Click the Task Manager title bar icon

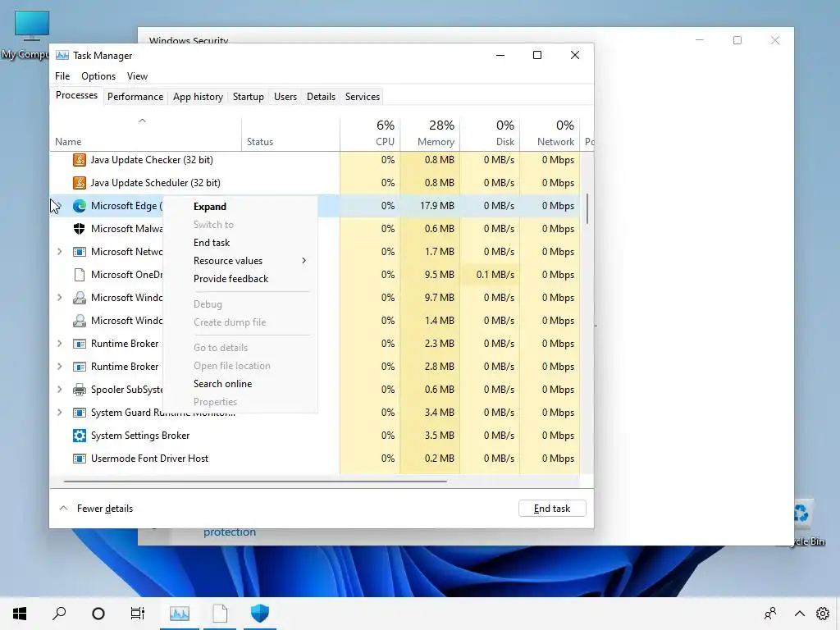click(x=62, y=55)
